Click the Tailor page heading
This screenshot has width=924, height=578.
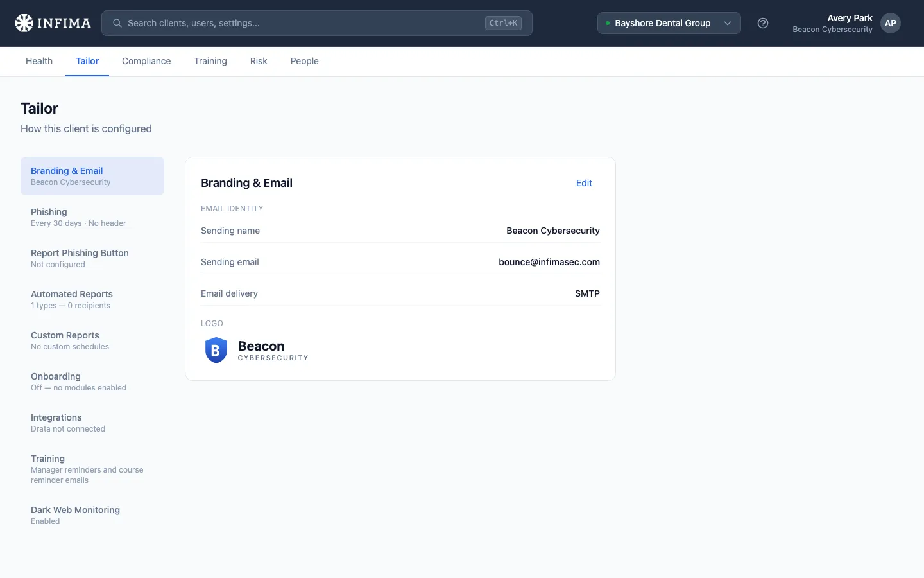[x=39, y=109]
